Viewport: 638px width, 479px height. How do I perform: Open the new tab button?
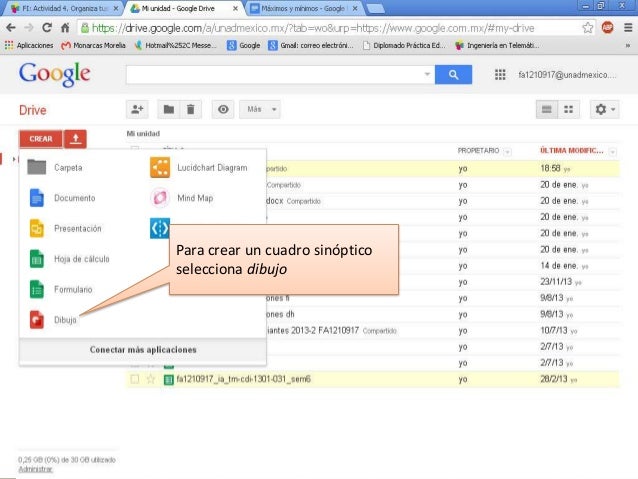point(375,9)
